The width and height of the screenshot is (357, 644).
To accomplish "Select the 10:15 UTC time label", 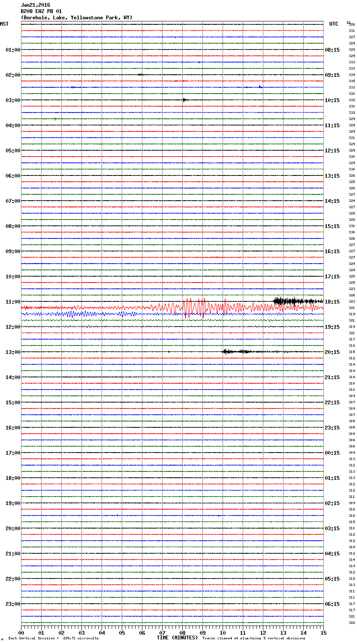I will 332,100.
